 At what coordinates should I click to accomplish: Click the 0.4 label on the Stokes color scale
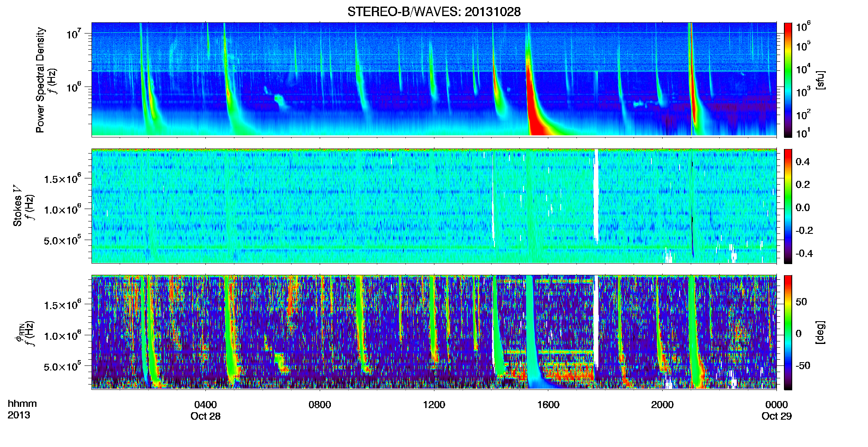pos(803,161)
